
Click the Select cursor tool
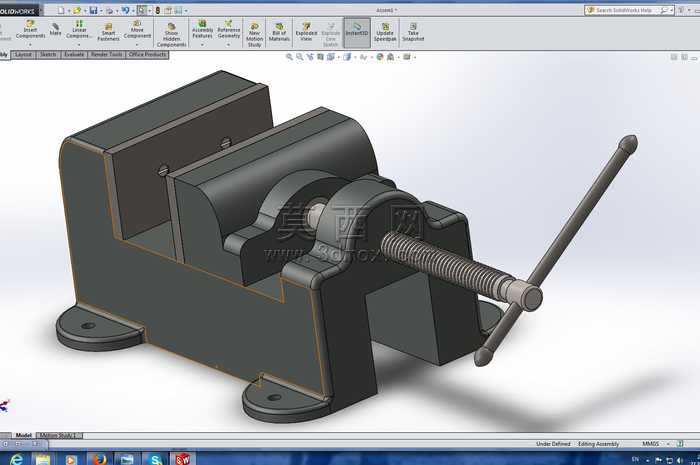142,10
